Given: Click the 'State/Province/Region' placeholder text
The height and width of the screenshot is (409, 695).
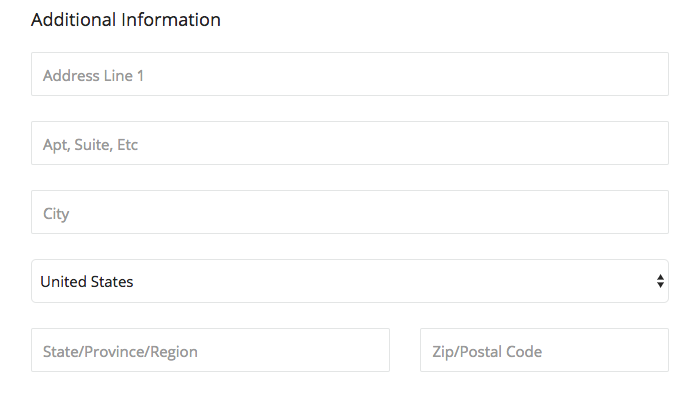Looking at the screenshot, I should (120, 351).
